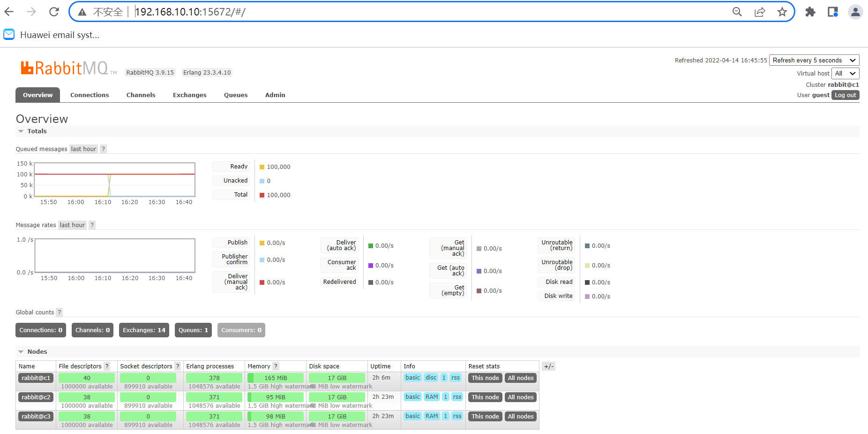Click the green Deliver (auto ack) swatch
The image size is (868, 434).
click(x=371, y=246)
